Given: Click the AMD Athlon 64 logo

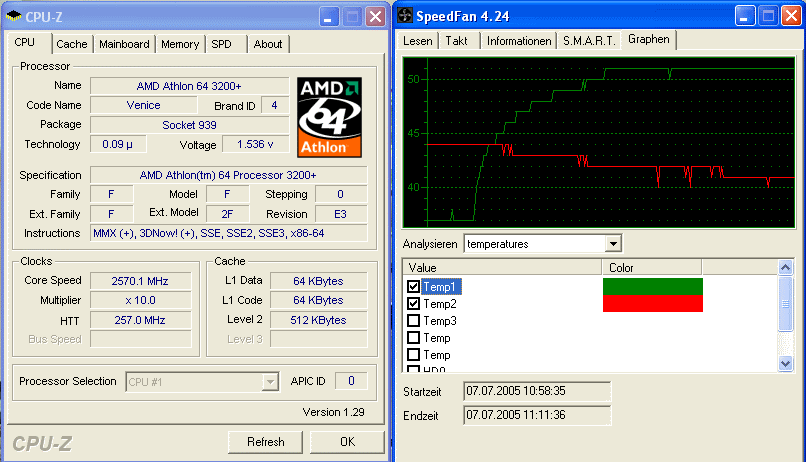Looking at the screenshot, I should (x=329, y=117).
